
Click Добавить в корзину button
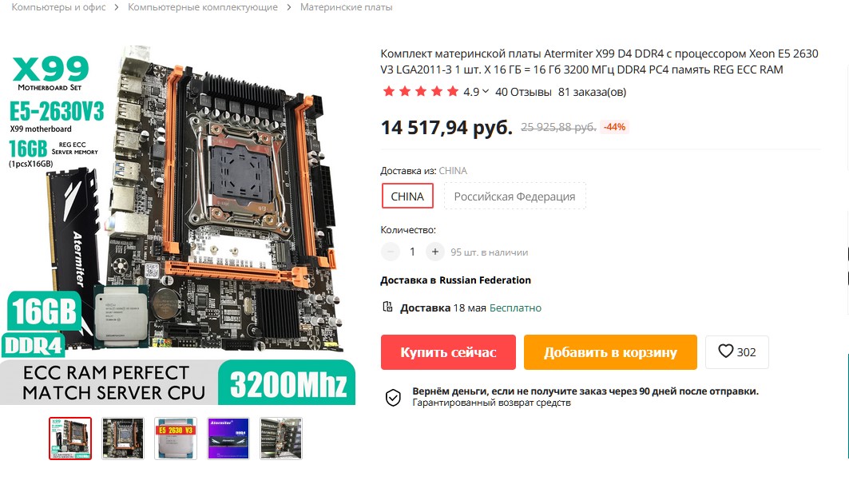pos(610,352)
